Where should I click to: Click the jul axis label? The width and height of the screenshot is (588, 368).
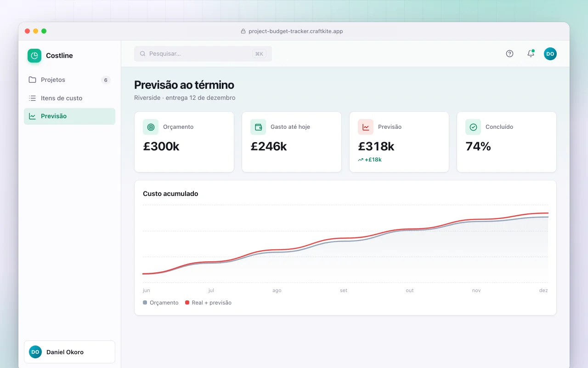[x=211, y=290]
